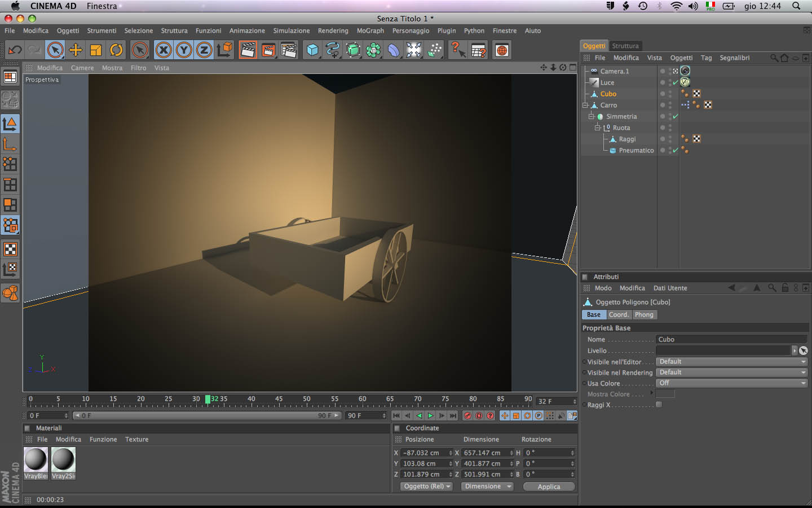This screenshot has height=508, width=812.
Task: Render the active view with clapperboard icon
Action: 248,50
